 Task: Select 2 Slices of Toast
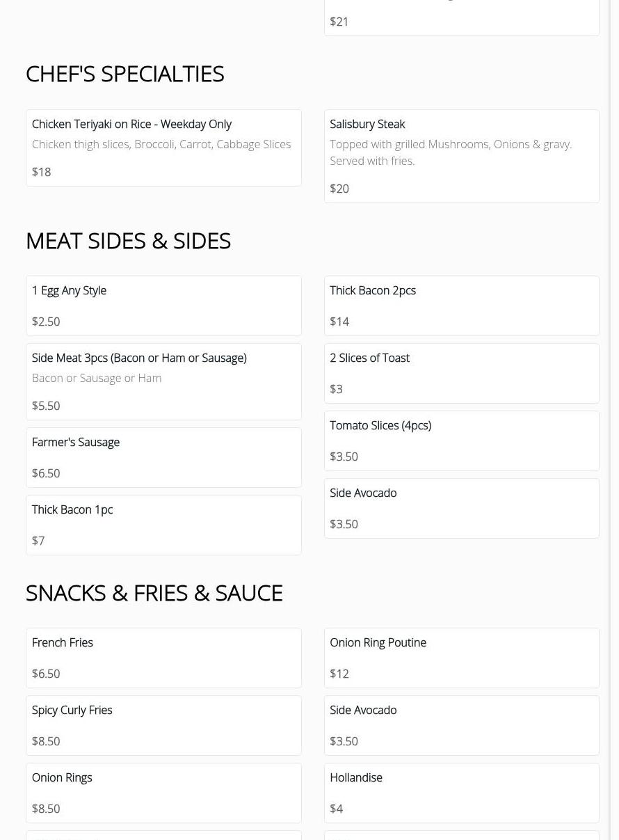pos(461,373)
